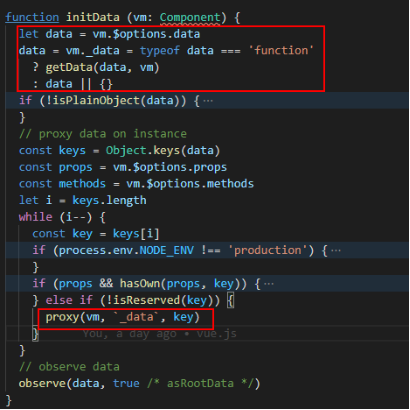
Task: Click 'let data = vm.$options.data' line
Action: (110, 34)
